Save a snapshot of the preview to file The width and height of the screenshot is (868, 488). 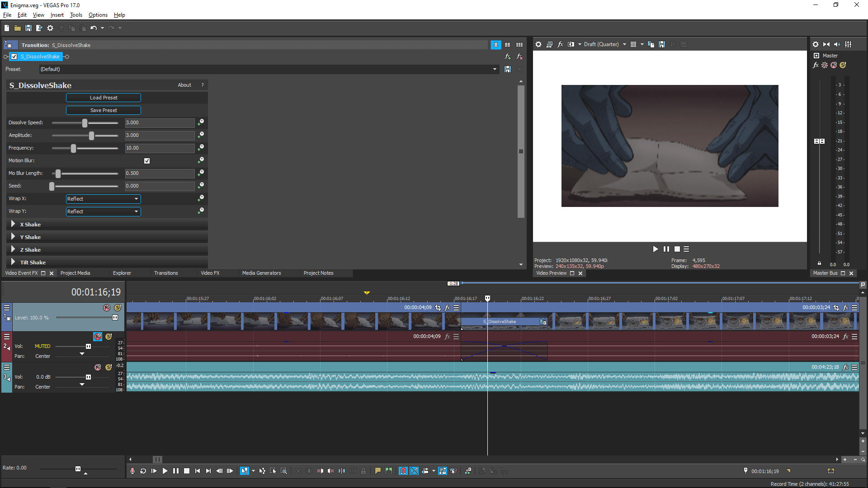pos(662,44)
